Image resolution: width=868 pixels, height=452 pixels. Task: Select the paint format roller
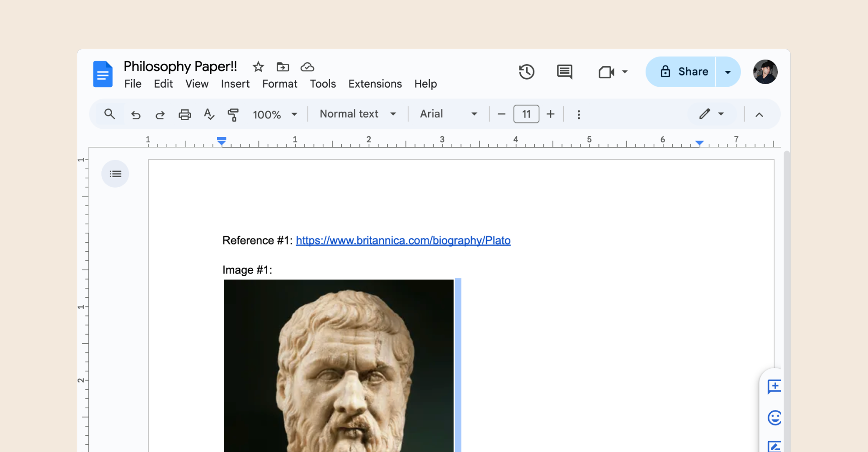233,114
